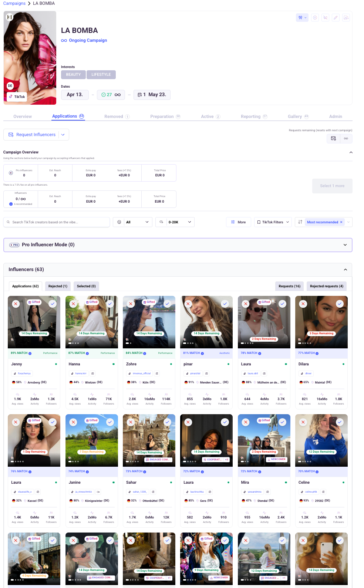Click YouTube icon on Janine's card

[x=98, y=492]
